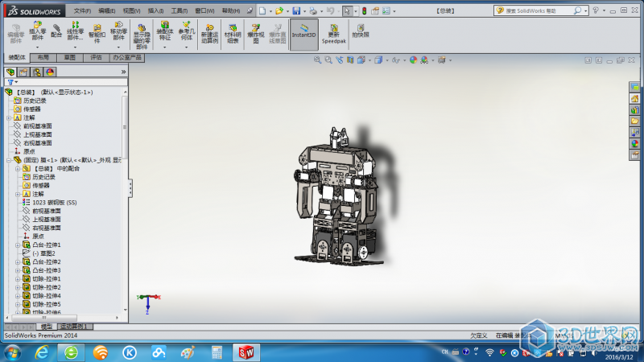This screenshot has width=644, height=362.
Task: Collapse the (固定) 脚<1> component node
Action: [x=9, y=160]
